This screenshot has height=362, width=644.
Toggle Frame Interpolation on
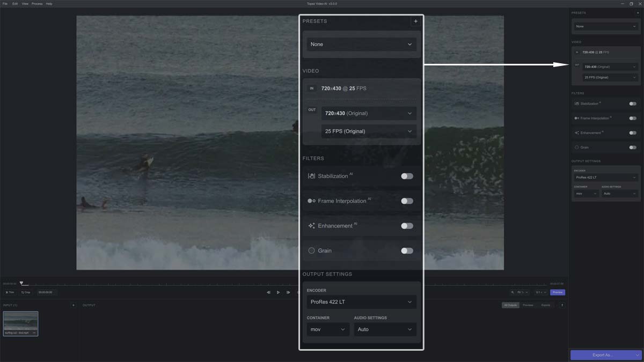point(407,201)
